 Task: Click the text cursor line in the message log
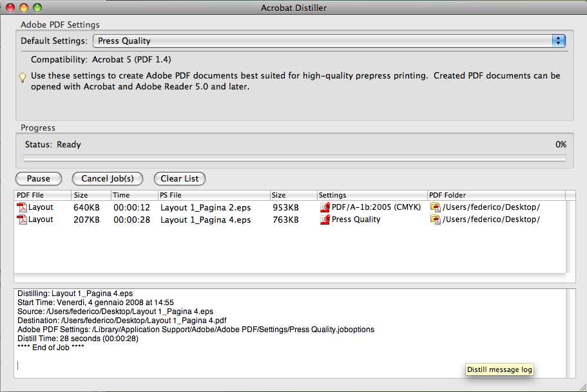click(17, 365)
